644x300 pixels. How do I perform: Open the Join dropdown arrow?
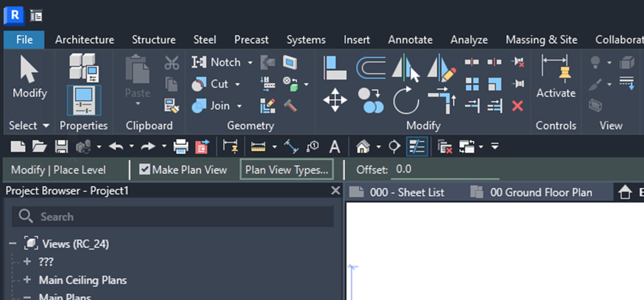click(239, 106)
